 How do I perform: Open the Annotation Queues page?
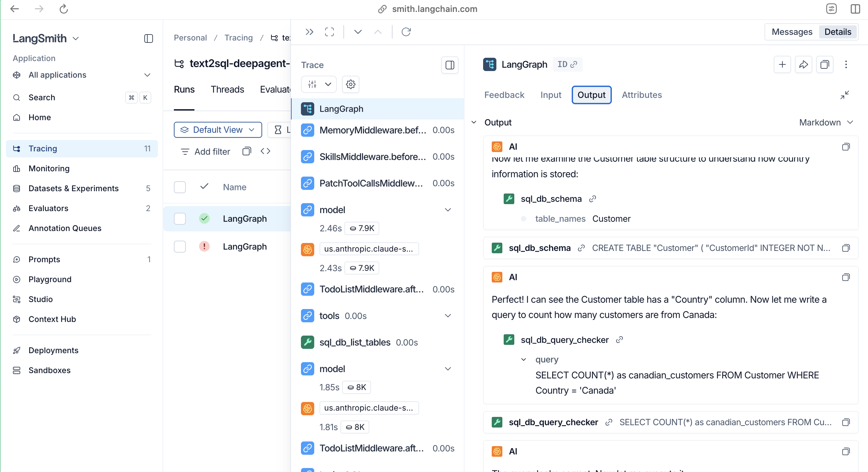coord(82,228)
